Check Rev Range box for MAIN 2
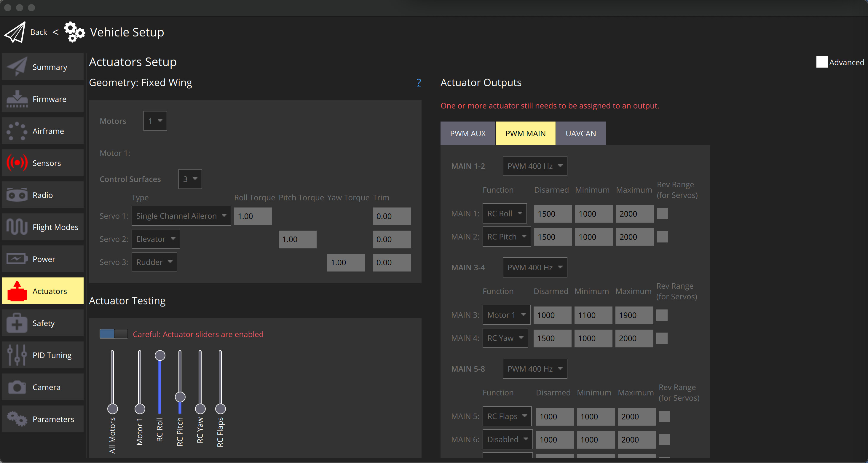The width and height of the screenshot is (868, 463). pyautogui.click(x=663, y=237)
